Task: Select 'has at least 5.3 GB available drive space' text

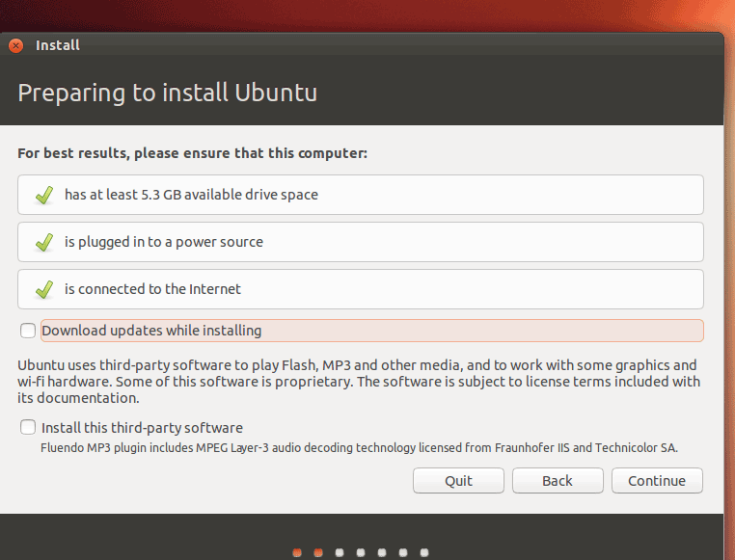Action: pyautogui.click(x=191, y=195)
